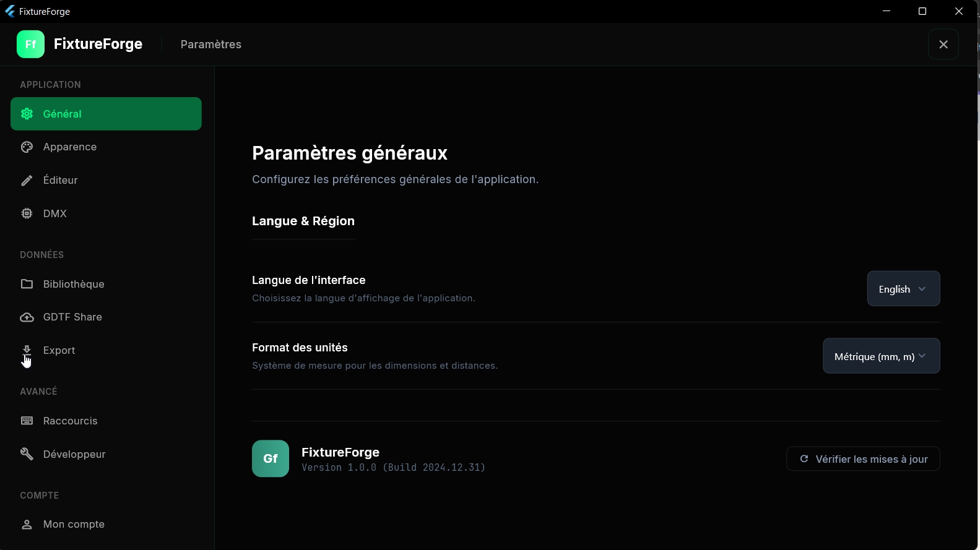Click the Langue & Région section title
980x550 pixels.
coord(303,221)
